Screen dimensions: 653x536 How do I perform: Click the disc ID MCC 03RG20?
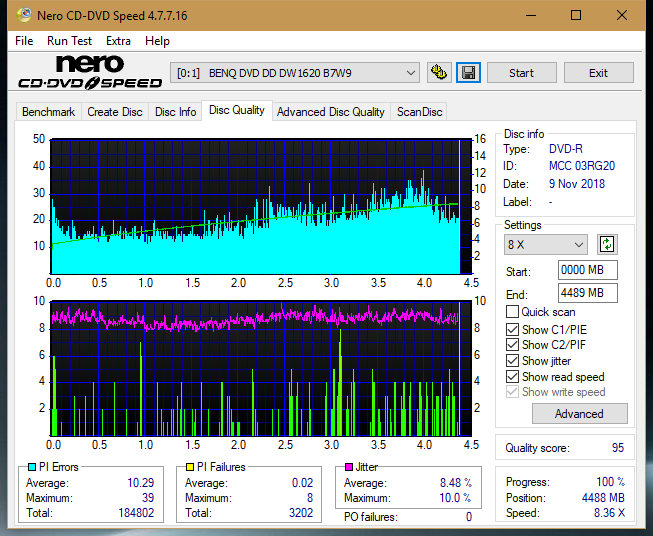coord(582,166)
